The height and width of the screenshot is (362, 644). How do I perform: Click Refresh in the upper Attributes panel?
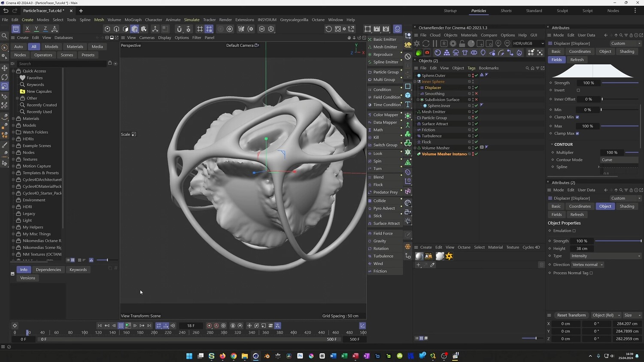click(x=577, y=60)
